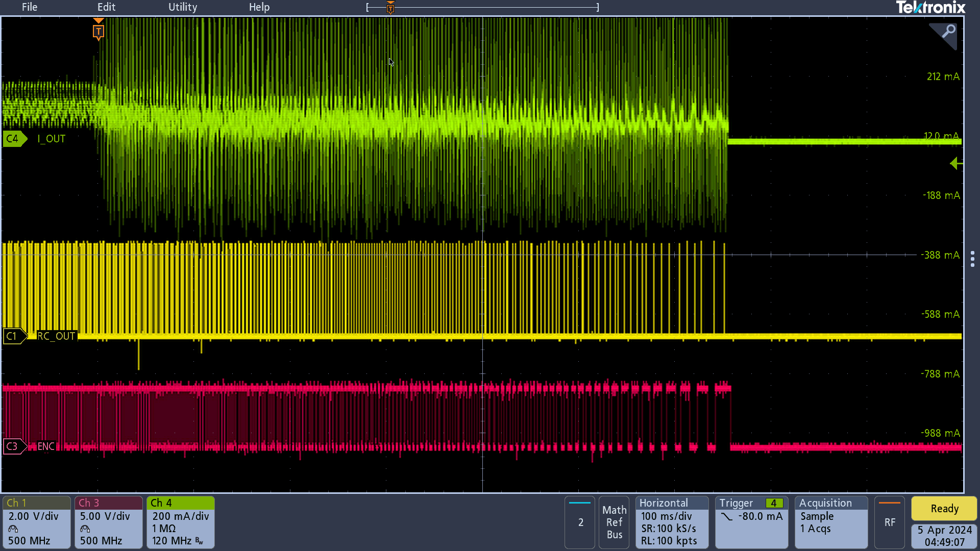Open the Utility menu
This screenshot has height=551, width=980.
pos(183,7)
